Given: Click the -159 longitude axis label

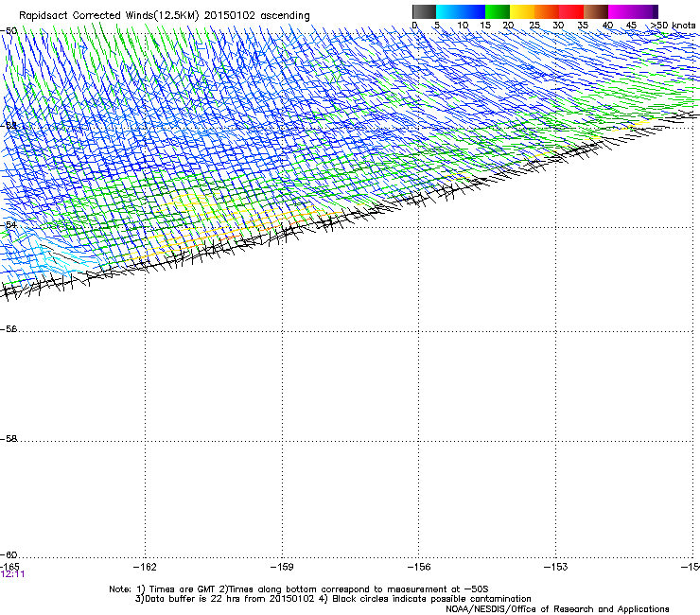Looking at the screenshot, I should coord(282,567).
